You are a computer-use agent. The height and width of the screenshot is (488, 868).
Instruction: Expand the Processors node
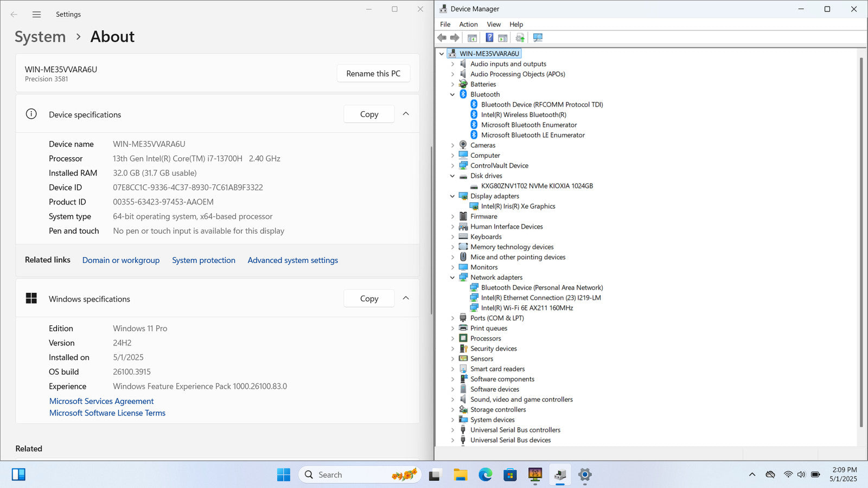[452, 338]
